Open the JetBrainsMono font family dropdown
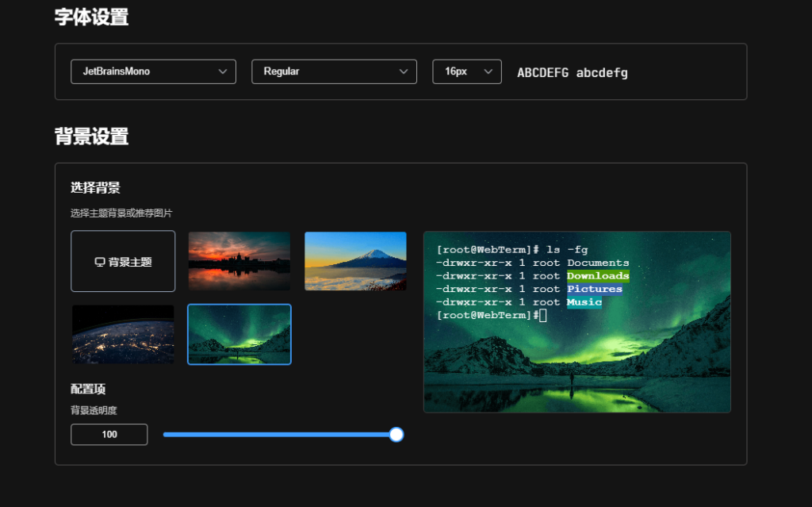 coord(153,71)
